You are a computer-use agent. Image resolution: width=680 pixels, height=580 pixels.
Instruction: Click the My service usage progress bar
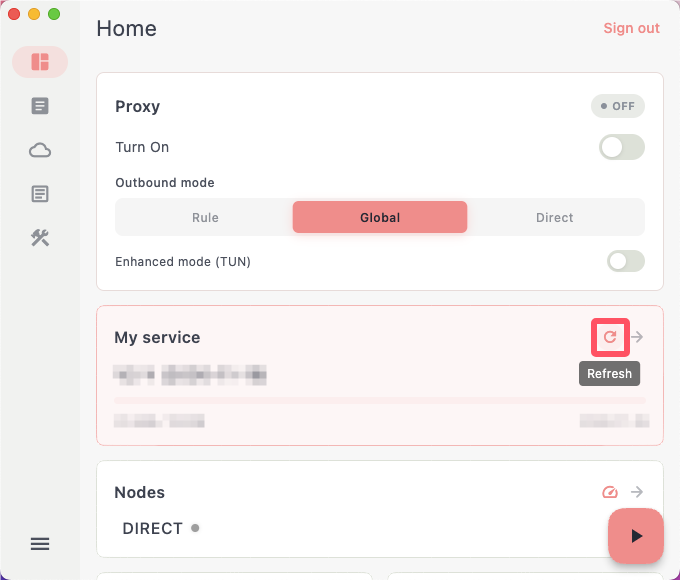[380, 400]
